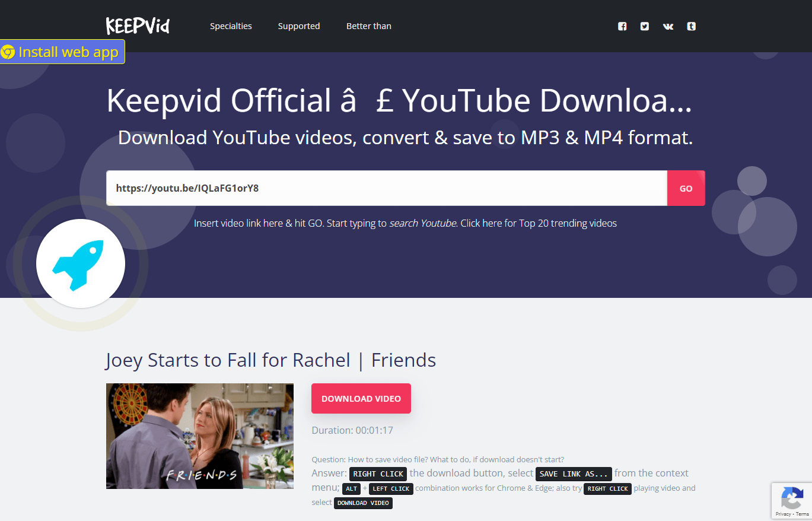This screenshot has width=812, height=521.
Task: Focus the video URL input field
Action: [x=387, y=188]
